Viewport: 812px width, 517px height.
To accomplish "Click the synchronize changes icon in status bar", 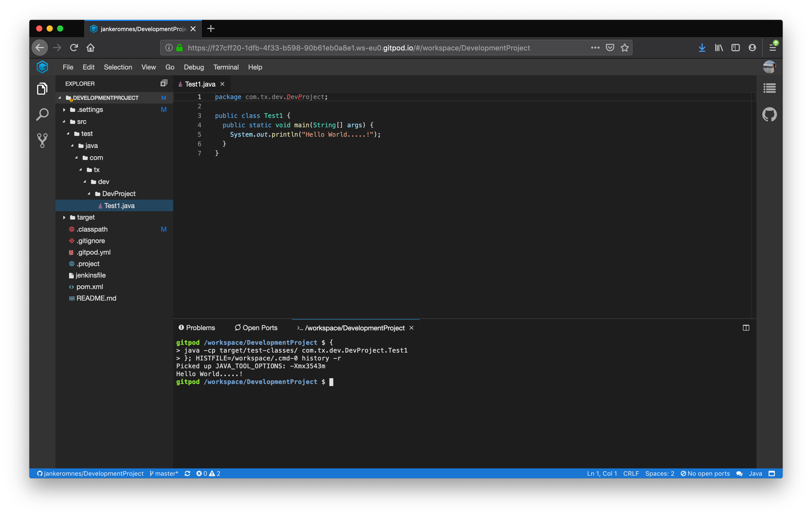I will [x=187, y=473].
